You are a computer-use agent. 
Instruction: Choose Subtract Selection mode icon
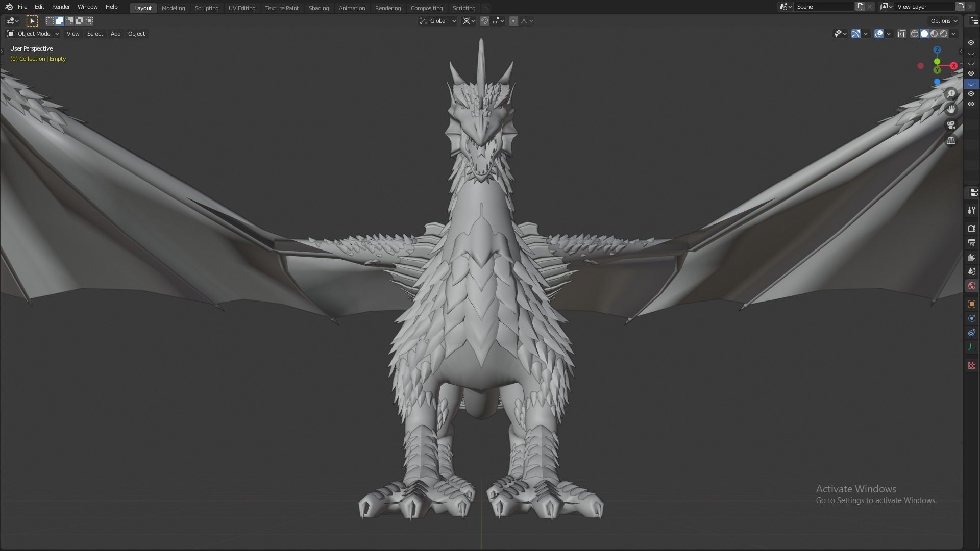69,21
